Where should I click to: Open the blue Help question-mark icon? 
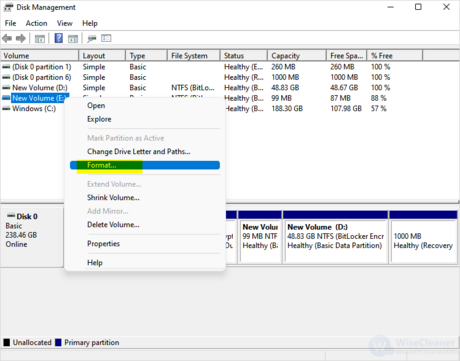[59, 38]
